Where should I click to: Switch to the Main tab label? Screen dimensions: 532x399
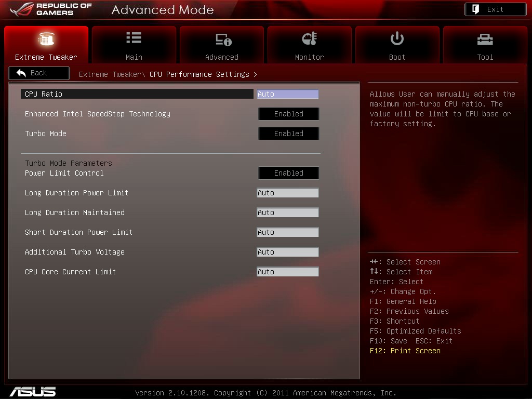[x=134, y=57]
